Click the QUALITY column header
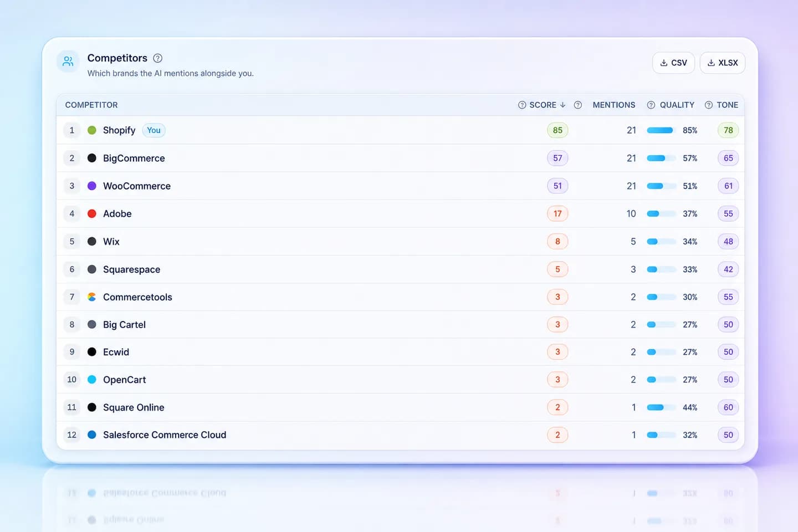The height and width of the screenshot is (532, 798). [x=677, y=105]
